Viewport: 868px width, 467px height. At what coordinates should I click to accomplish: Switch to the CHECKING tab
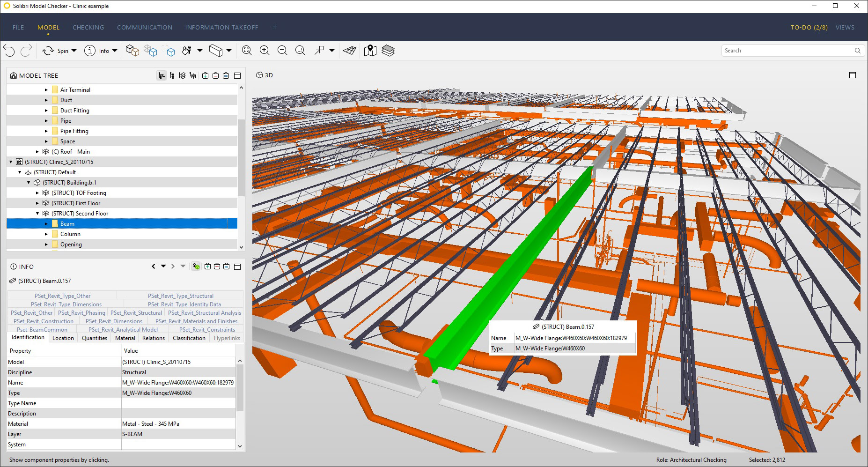point(88,28)
